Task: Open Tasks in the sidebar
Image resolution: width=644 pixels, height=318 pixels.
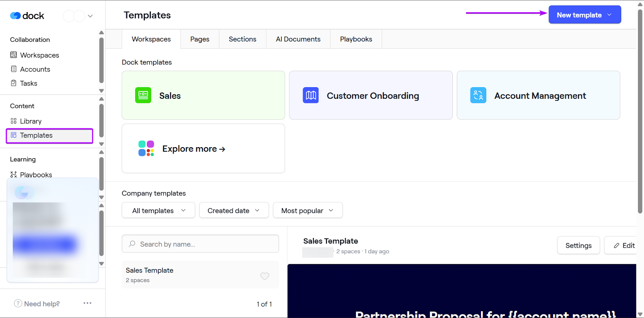Action: pyautogui.click(x=29, y=83)
